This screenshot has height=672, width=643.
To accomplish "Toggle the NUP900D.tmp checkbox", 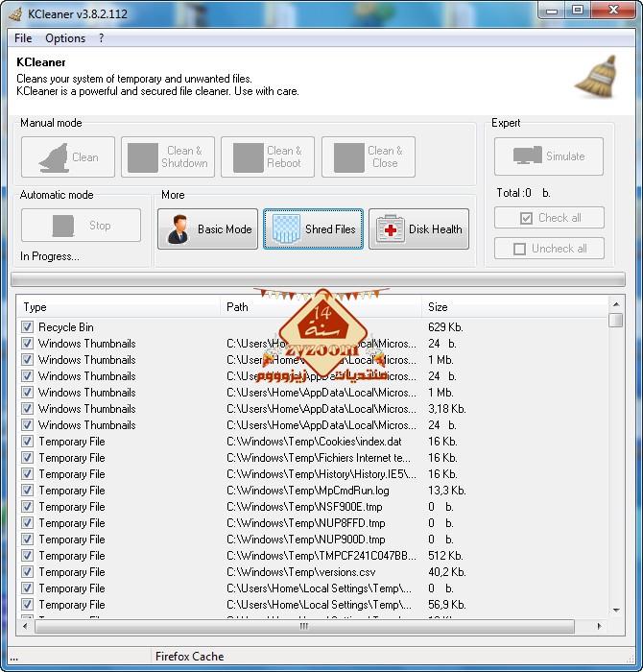I will coord(27,540).
